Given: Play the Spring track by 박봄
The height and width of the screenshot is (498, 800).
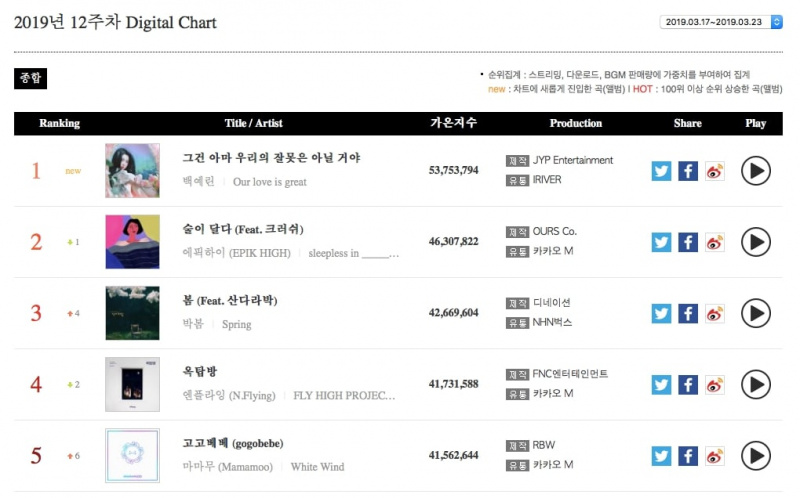Looking at the screenshot, I should (x=756, y=313).
